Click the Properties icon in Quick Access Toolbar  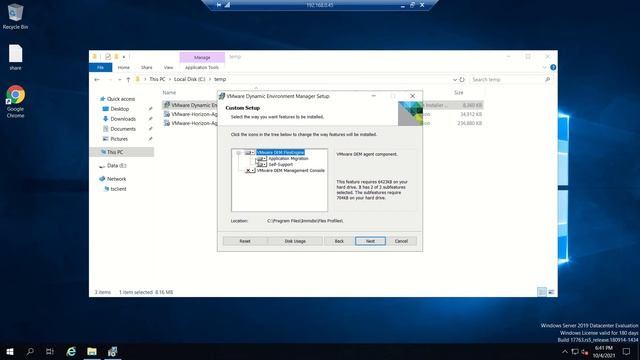[x=108, y=57]
